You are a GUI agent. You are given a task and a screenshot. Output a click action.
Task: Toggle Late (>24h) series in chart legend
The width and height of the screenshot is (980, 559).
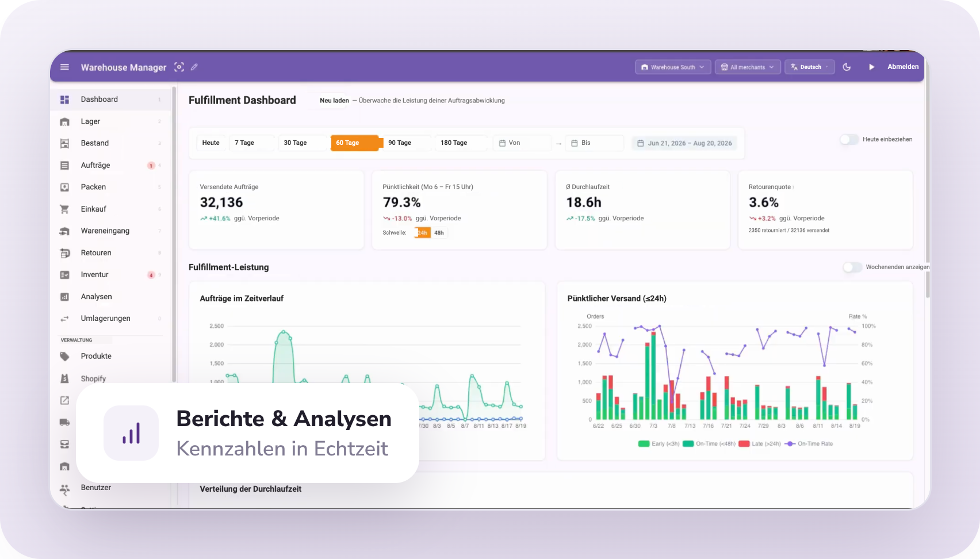tap(760, 444)
